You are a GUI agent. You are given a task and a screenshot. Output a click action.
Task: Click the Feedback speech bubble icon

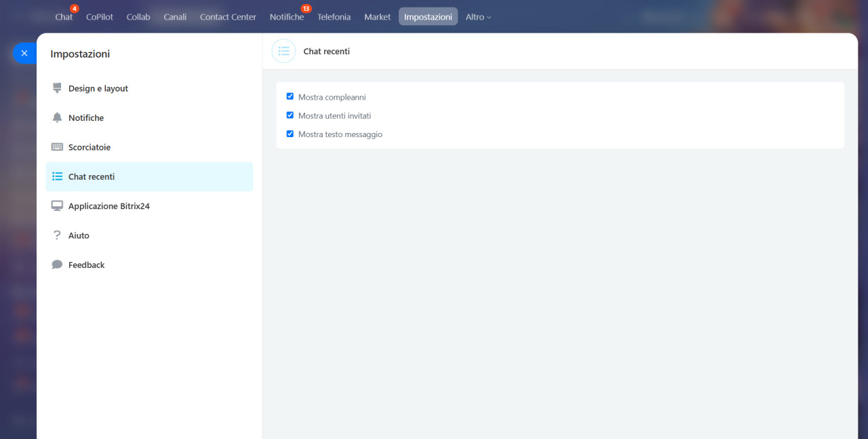(x=57, y=265)
